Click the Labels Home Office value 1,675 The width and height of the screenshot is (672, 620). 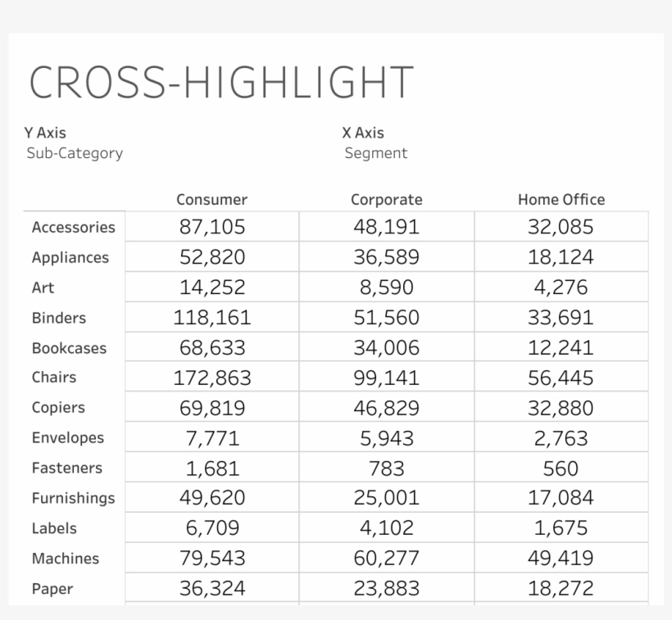pos(561,528)
